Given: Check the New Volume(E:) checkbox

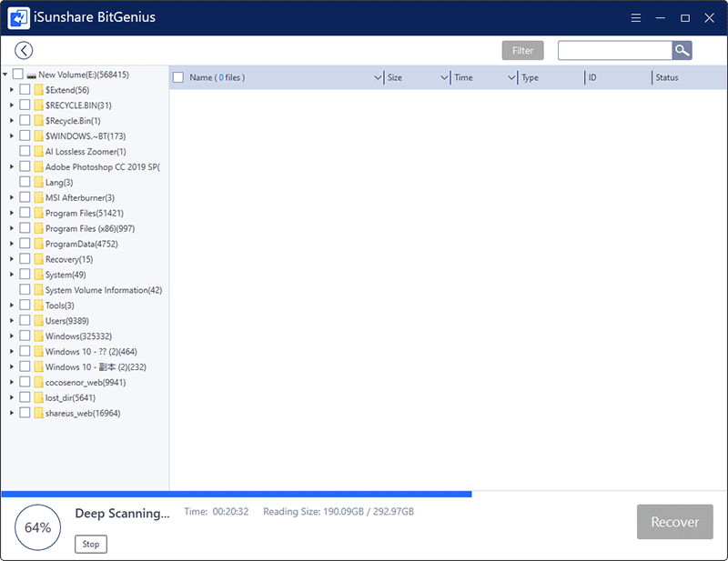Looking at the screenshot, I should coord(17,74).
